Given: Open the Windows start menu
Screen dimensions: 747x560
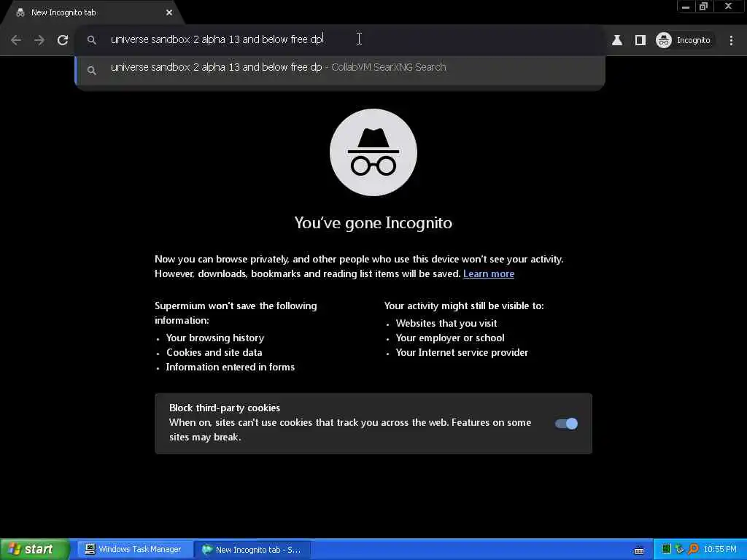Looking at the screenshot, I should point(35,549).
